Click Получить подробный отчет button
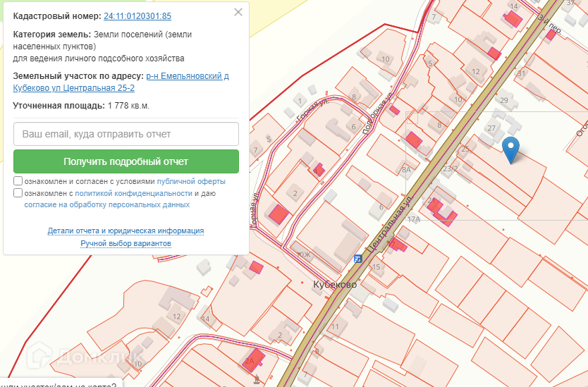The width and height of the screenshot is (588, 387). click(x=126, y=161)
